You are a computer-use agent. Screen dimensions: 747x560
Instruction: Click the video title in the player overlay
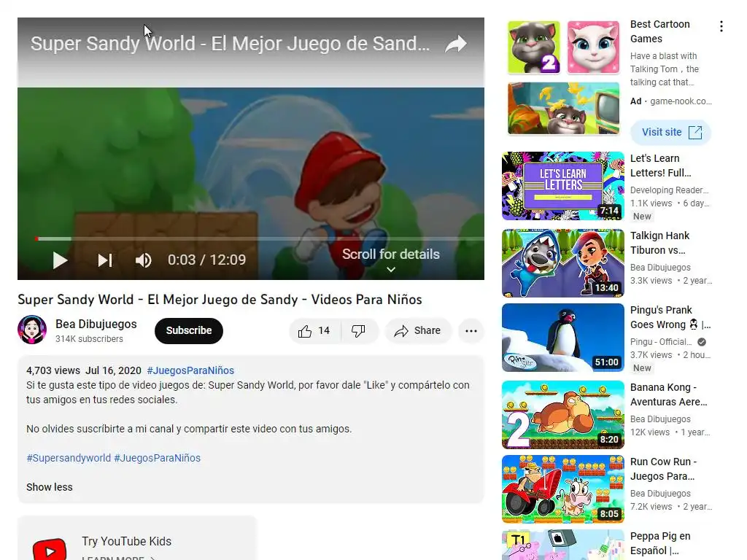(230, 44)
